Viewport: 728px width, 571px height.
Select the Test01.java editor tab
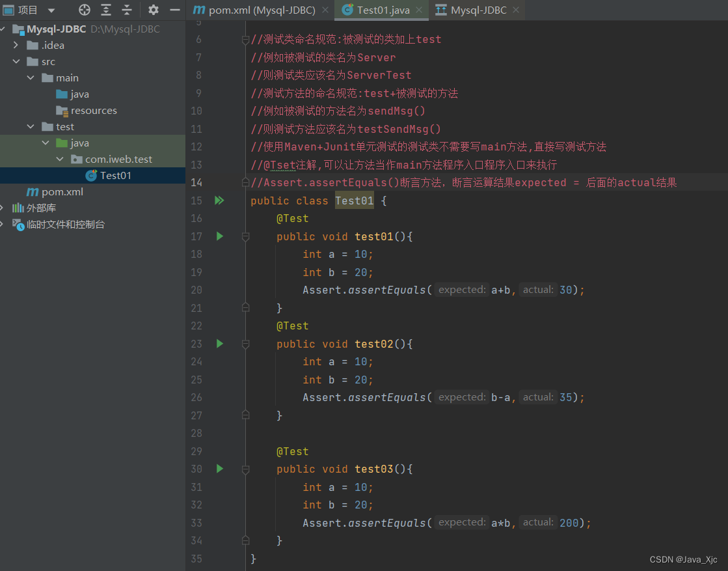coord(383,10)
